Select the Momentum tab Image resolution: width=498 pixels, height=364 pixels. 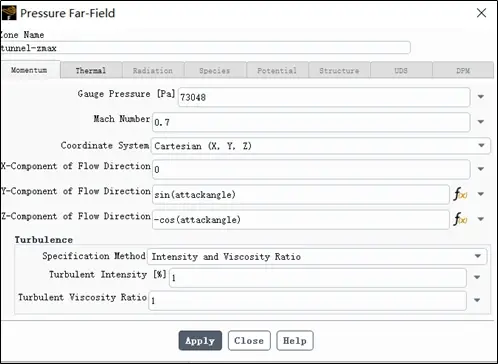(x=30, y=70)
